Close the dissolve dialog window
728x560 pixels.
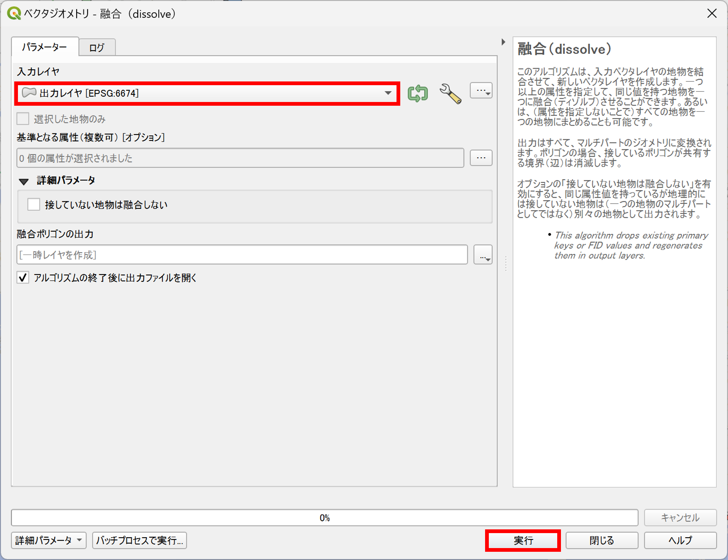click(712, 13)
